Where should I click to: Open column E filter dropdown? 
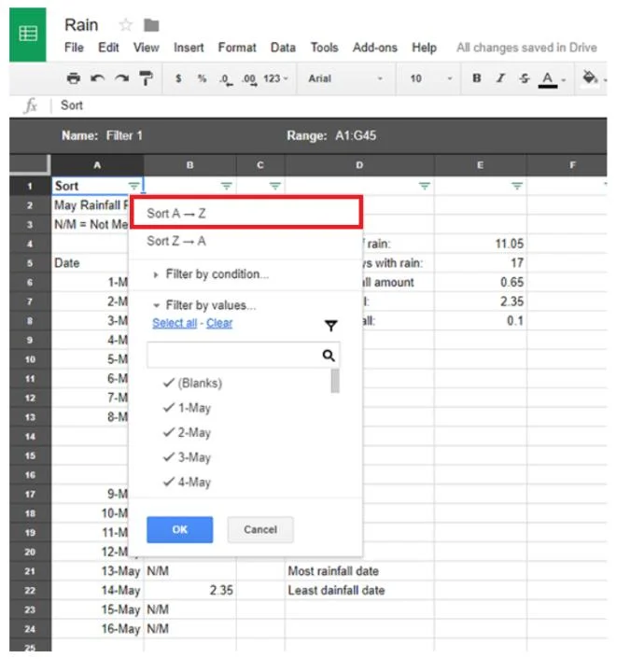tap(517, 186)
